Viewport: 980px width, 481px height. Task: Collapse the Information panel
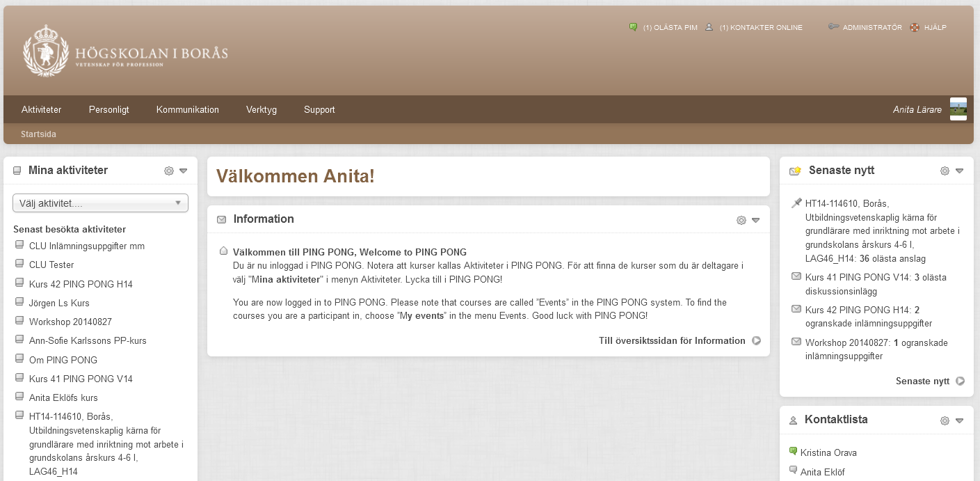[x=756, y=220]
